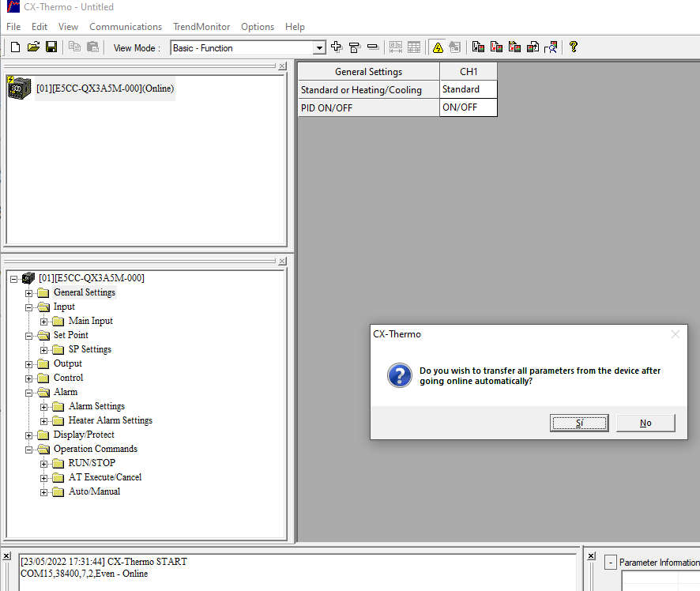This screenshot has width=700, height=591.
Task: Click the first of four red-green transfer icons
Action: tap(478, 47)
